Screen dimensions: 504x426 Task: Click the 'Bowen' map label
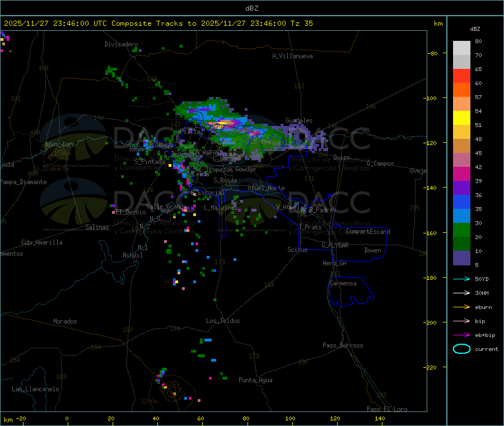click(373, 250)
